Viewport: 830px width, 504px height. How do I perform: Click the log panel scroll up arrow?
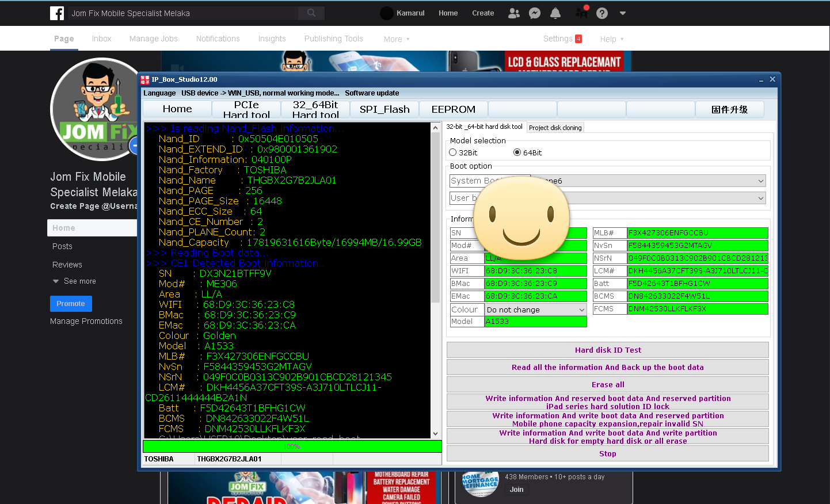[436, 128]
